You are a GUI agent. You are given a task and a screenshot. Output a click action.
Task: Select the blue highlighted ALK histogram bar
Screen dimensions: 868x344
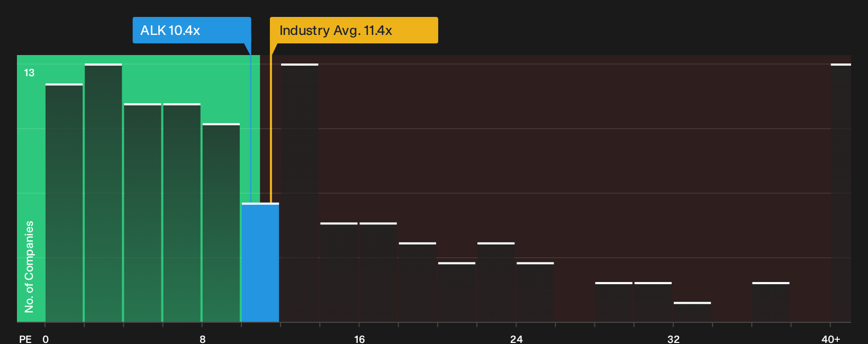click(260, 262)
